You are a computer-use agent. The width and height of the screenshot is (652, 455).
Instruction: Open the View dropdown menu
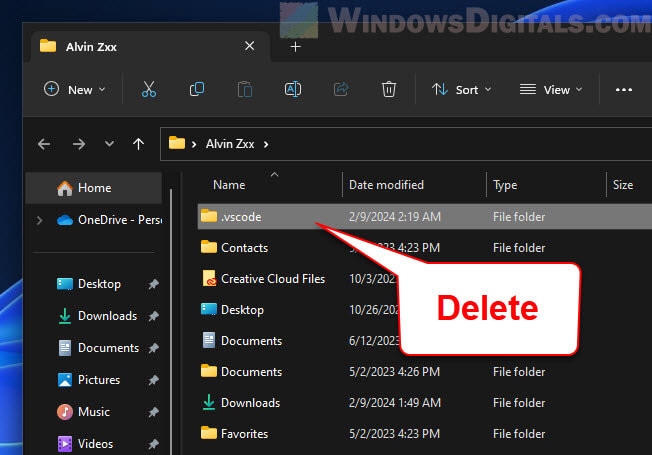coord(551,89)
